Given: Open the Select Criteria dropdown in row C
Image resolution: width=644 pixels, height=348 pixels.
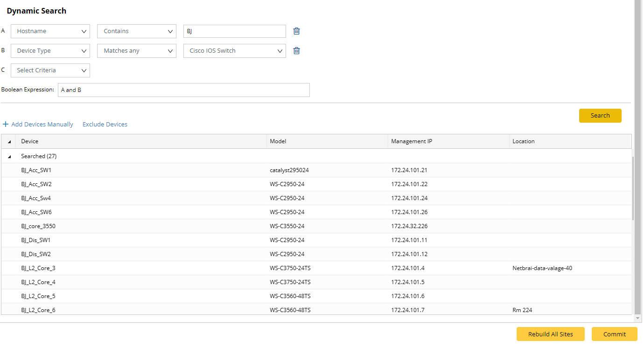Looking at the screenshot, I should [x=50, y=70].
